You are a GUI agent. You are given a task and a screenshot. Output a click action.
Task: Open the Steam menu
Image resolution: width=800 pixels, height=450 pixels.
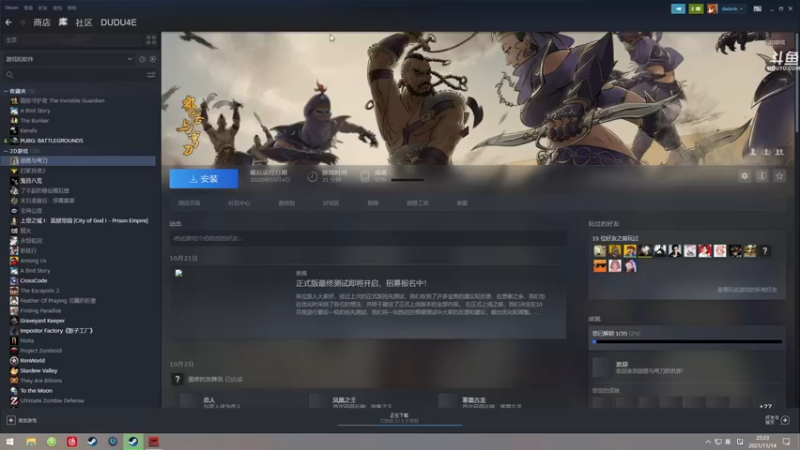(11, 8)
